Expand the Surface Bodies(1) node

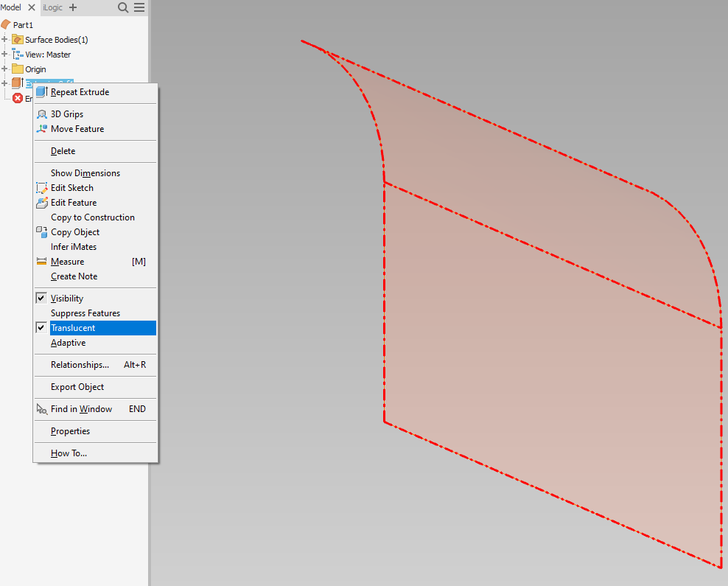pyautogui.click(x=4, y=39)
